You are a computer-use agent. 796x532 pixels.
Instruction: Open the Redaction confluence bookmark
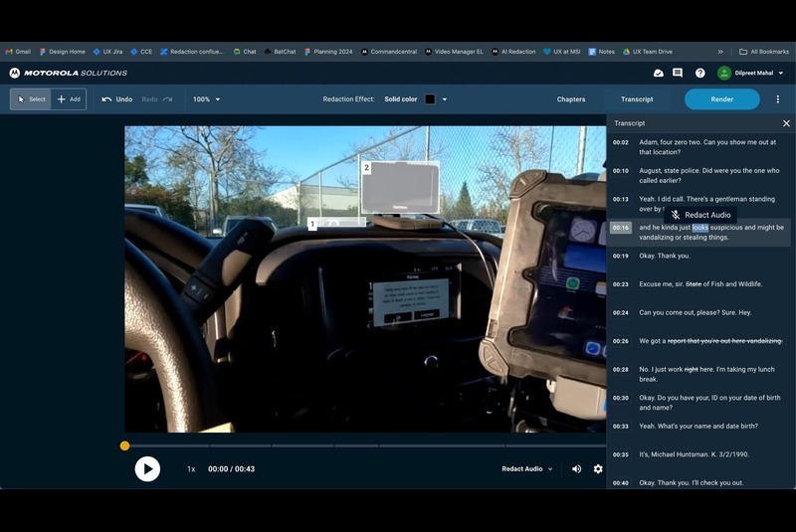[x=192, y=52]
